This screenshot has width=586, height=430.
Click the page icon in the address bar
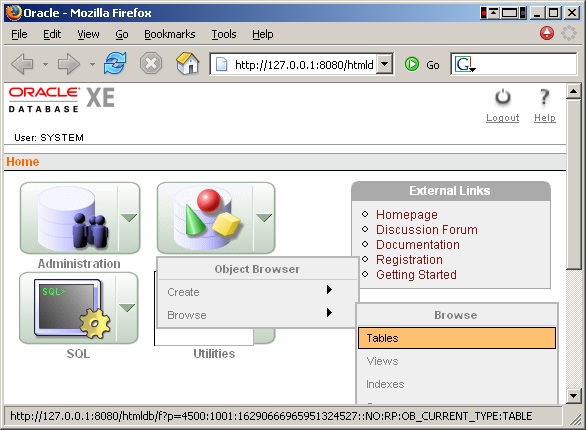pyautogui.click(x=222, y=64)
